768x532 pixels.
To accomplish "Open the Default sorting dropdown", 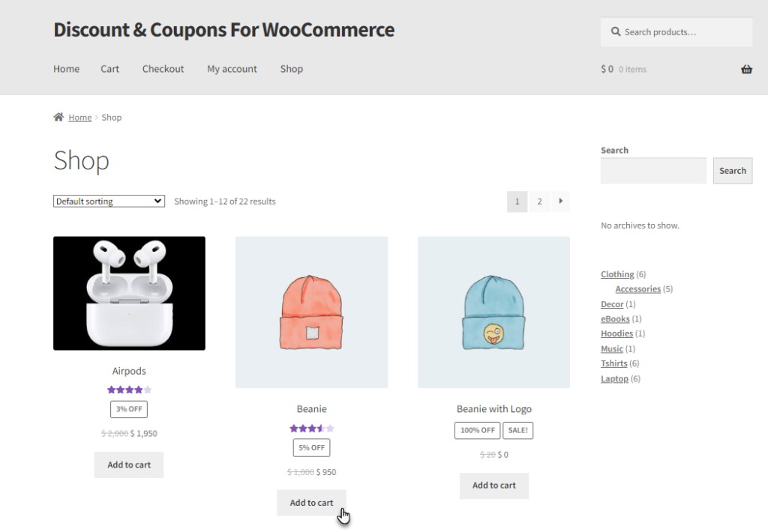I will point(109,201).
